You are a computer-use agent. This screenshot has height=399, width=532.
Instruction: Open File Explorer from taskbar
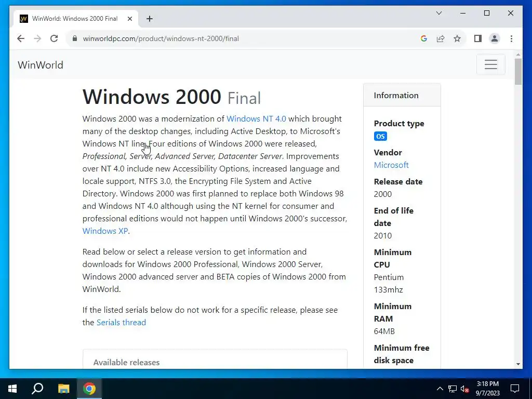click(63, 389)
